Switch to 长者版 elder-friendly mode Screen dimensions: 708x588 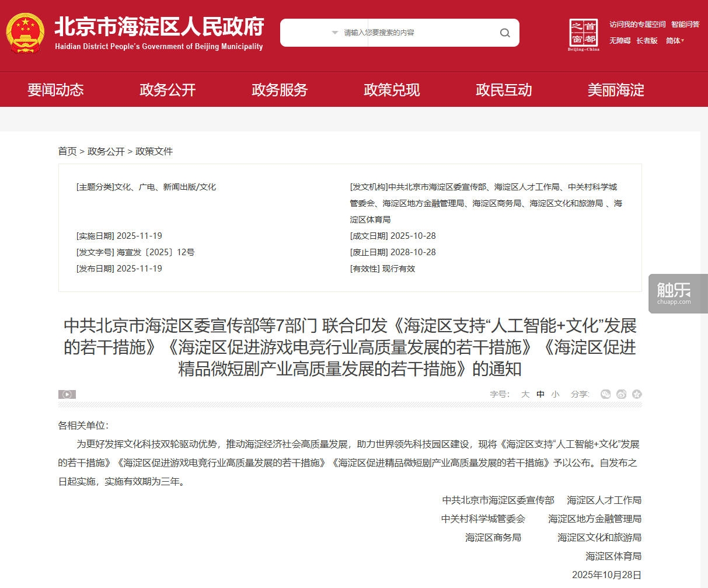647,41
